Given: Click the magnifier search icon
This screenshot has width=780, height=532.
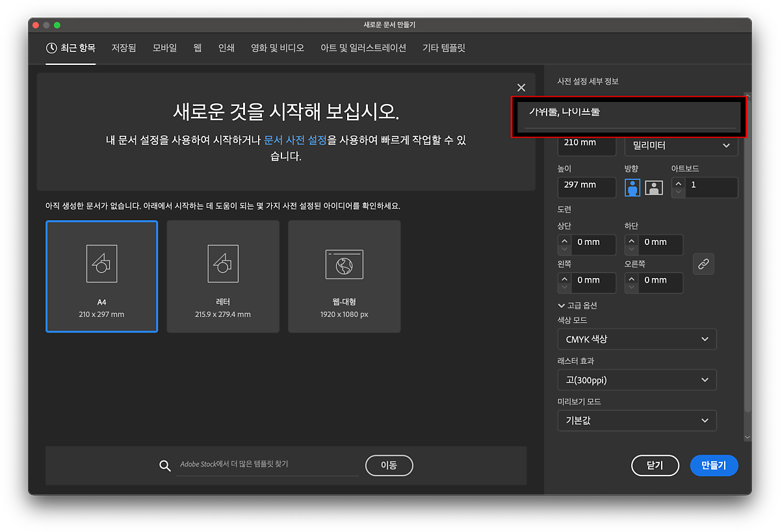Looking at the screenshot, I should click(x=165, y=465).
